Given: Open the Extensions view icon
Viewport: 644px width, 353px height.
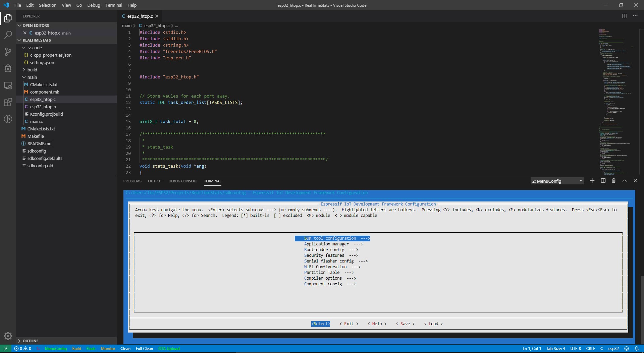Looking at the screenshot, I should click(x=8, y=102).
